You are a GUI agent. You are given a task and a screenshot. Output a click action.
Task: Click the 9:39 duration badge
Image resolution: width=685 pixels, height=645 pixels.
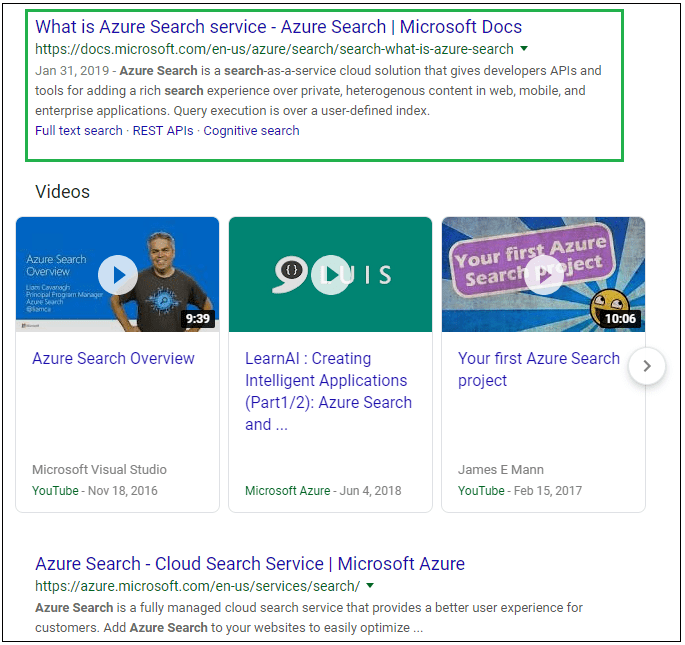point(198,319)
